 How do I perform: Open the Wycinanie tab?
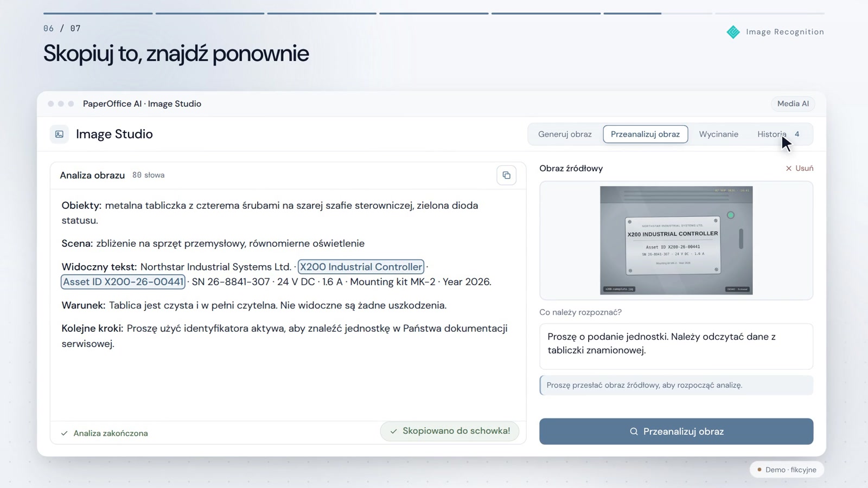click(x=718, y=134)
